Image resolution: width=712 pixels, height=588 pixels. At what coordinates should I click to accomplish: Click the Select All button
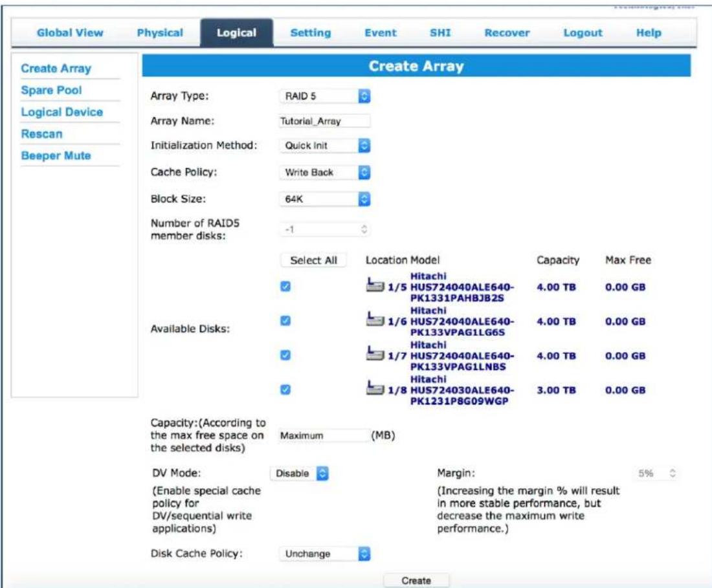(x=313, y=260)
